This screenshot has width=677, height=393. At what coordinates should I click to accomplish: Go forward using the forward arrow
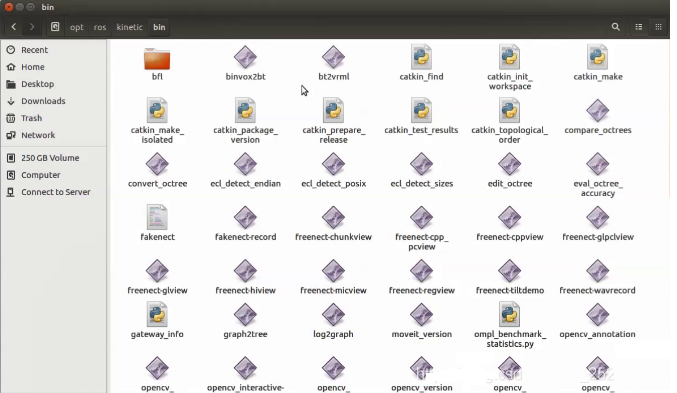tap(32, 27)
